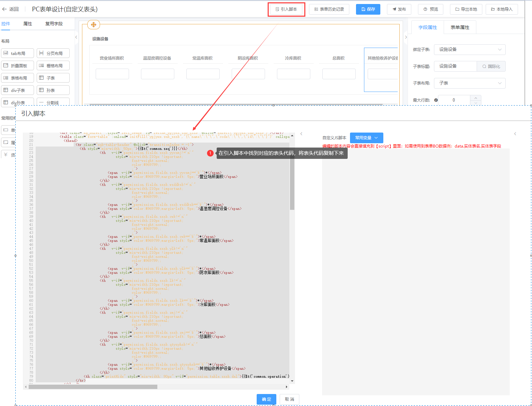Switch to the 表单属性 tab
This screenshot has height=406, width=532.
pos(460,27)
